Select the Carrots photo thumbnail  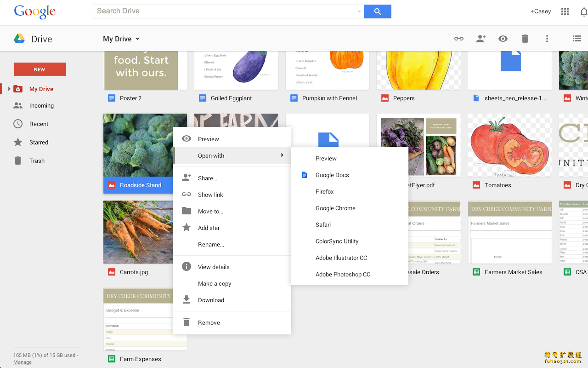coord(138,232)
